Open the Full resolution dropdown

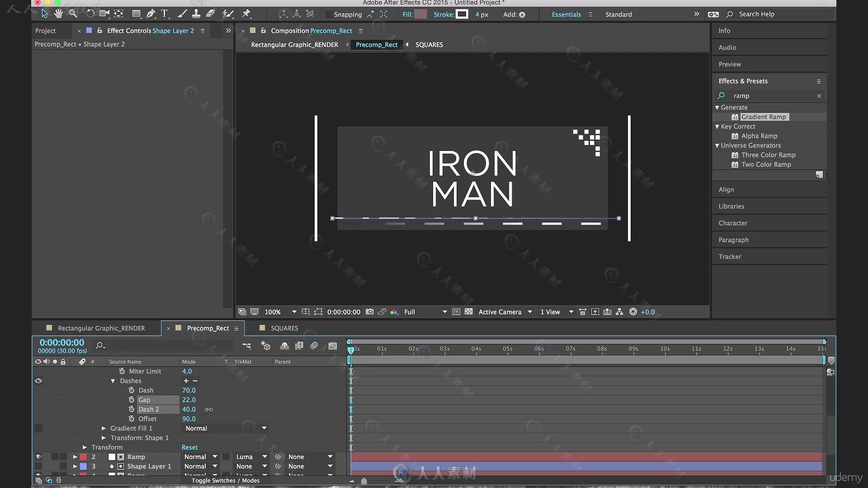[425, 312]
